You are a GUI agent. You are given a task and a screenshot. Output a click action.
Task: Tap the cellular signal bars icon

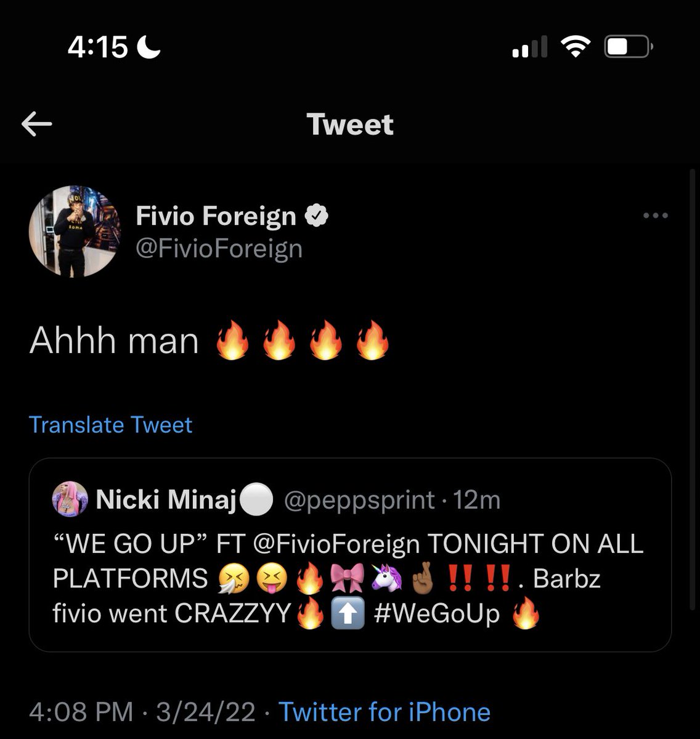click(529, 47)
